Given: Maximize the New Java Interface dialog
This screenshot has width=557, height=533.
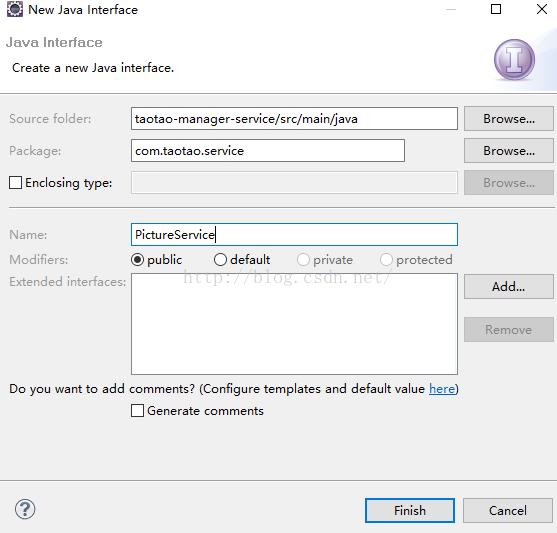Looking at the screenshot, I should [x=496, y=9].
